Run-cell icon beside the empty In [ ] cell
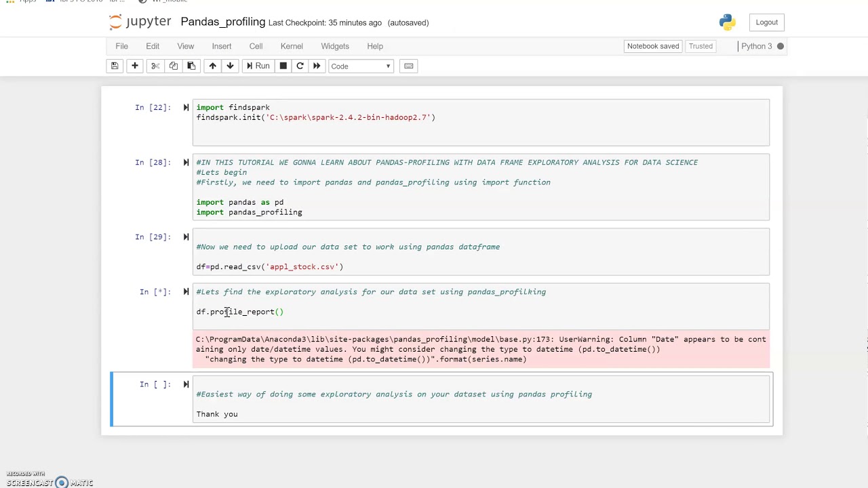The image size is (868, 488). click(186, 384)
